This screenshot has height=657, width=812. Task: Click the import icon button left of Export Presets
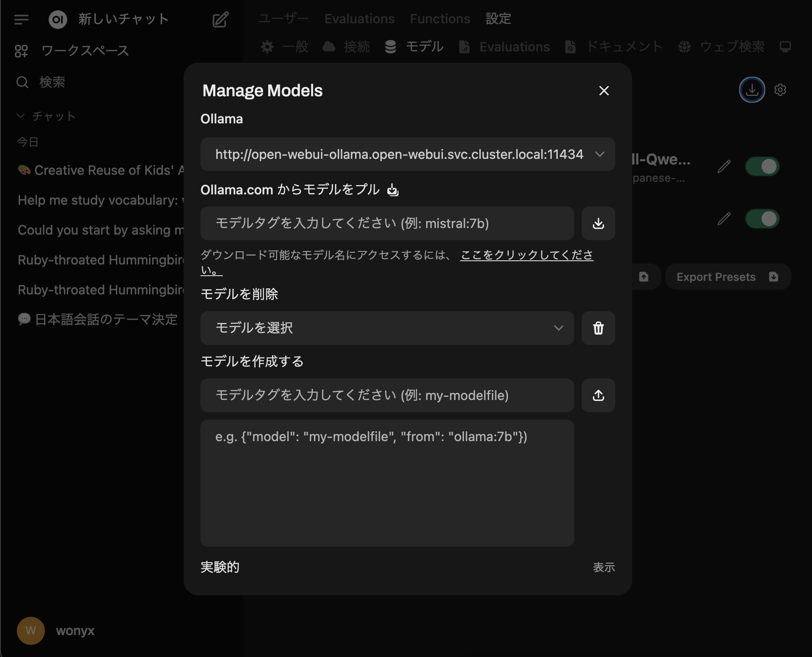coord(644,277)
